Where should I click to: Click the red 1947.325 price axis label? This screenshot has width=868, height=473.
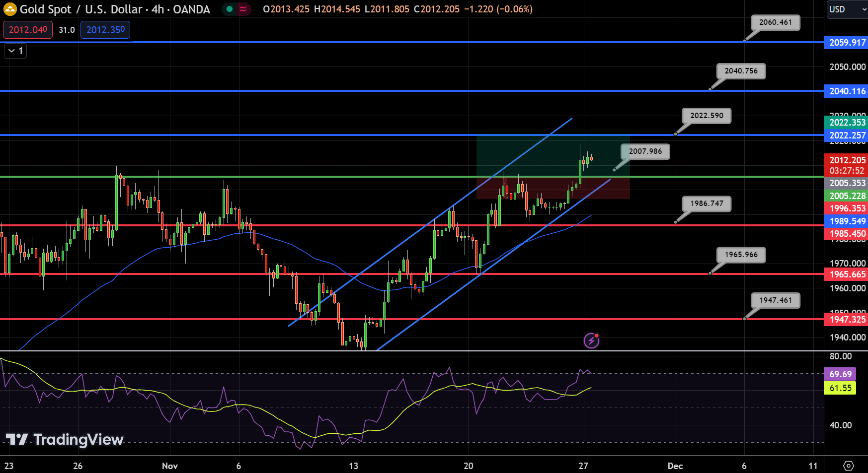click(846, 320)
